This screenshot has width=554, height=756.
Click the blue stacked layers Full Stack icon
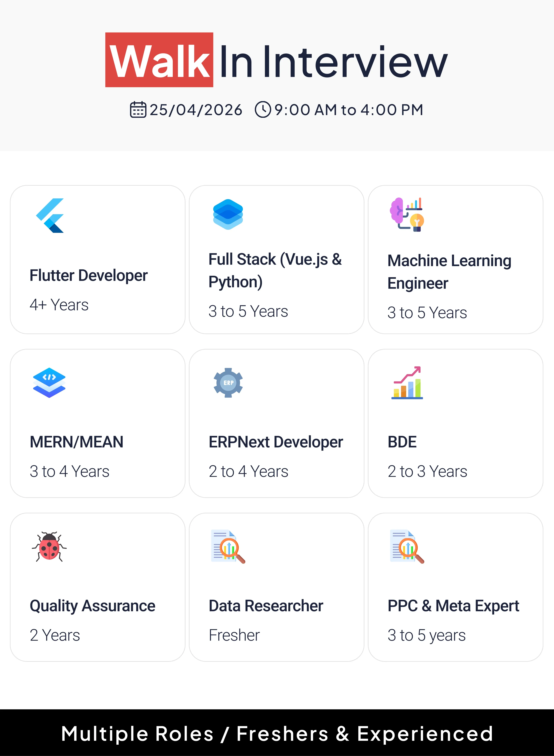click(x=228, y=215)
